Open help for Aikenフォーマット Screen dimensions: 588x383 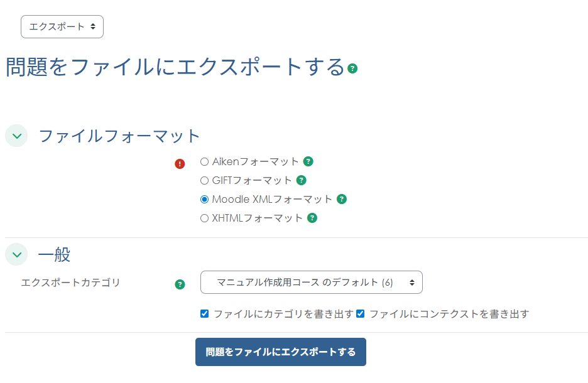(x=308, y=161)
